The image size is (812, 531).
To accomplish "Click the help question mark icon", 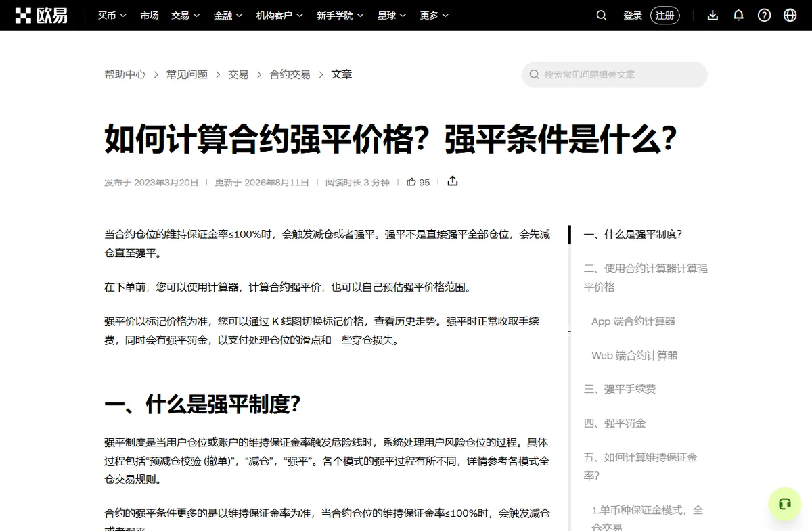I will click(764, 16).
